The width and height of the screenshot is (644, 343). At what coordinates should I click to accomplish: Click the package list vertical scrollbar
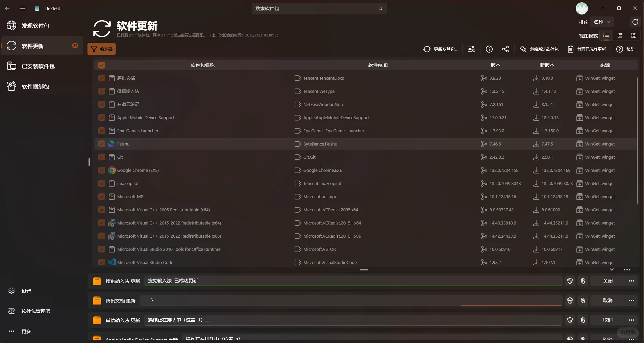tap(637, 140)
